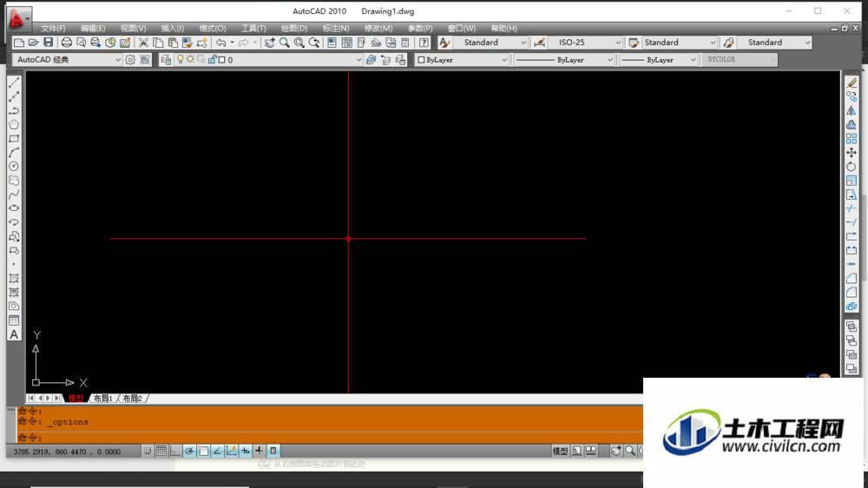Toggle Dynamic UCS status button

click(232, 452)
